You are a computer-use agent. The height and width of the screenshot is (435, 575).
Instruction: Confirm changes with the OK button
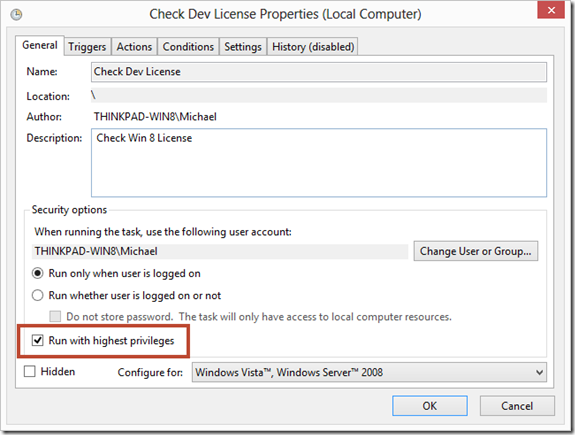(430, 406)
